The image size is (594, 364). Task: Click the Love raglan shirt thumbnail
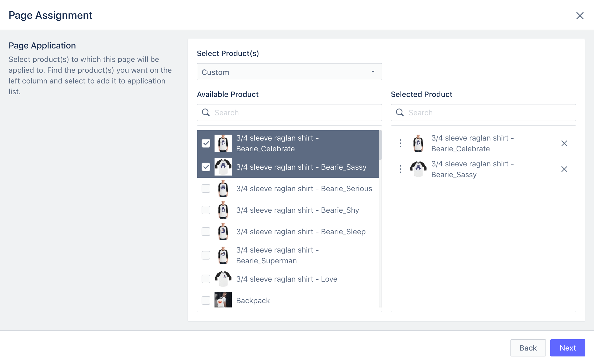(x=223, y=279)
